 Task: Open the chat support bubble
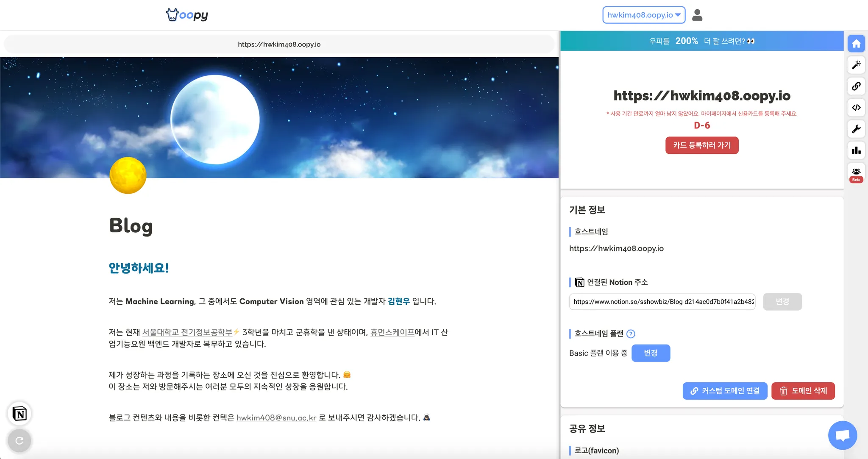pyautogui.click(x=842, y=435)
